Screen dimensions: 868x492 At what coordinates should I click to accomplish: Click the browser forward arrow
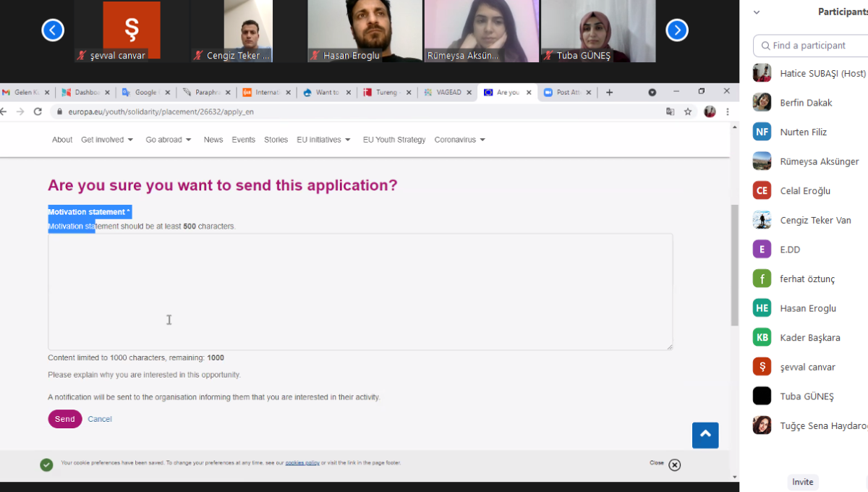(20, 112)
